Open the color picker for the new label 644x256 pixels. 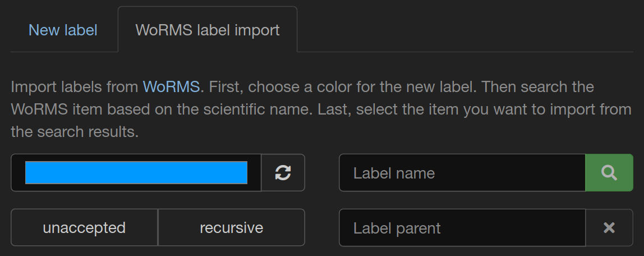click(136, 173)
